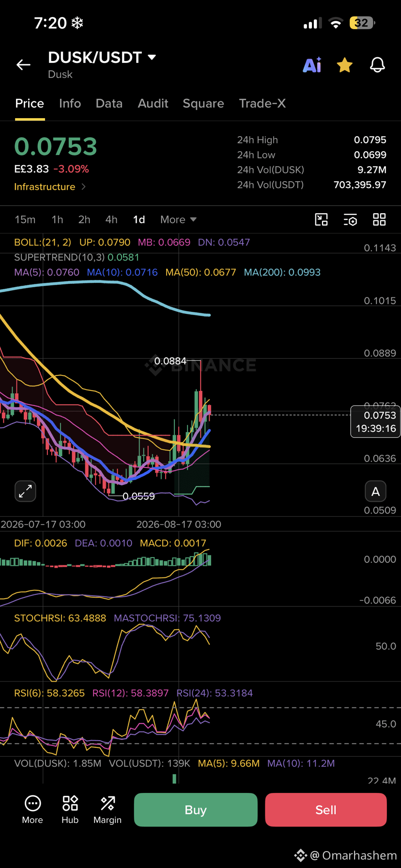Image resolution: width=401 pixels, height=868 pixels.
Task: Tap the 7:20 status bar clock
Action: point(50,23)
